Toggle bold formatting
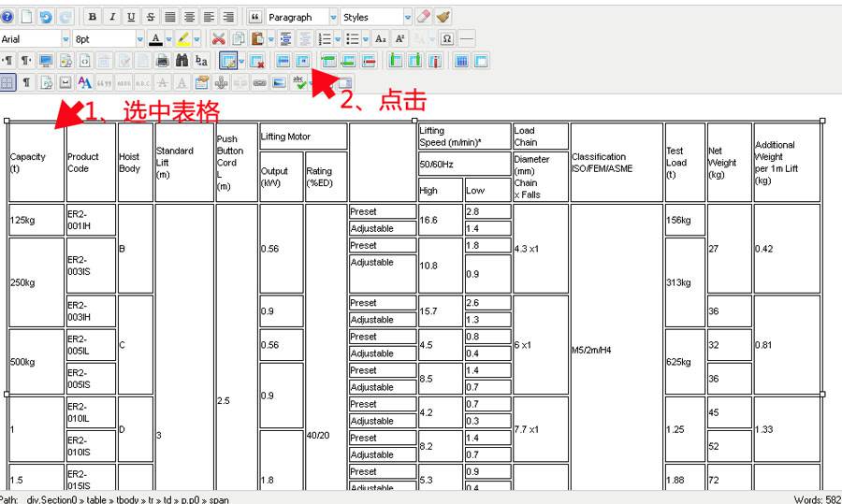The width and height of the screenshot is (842, 504). click(92, 17)
